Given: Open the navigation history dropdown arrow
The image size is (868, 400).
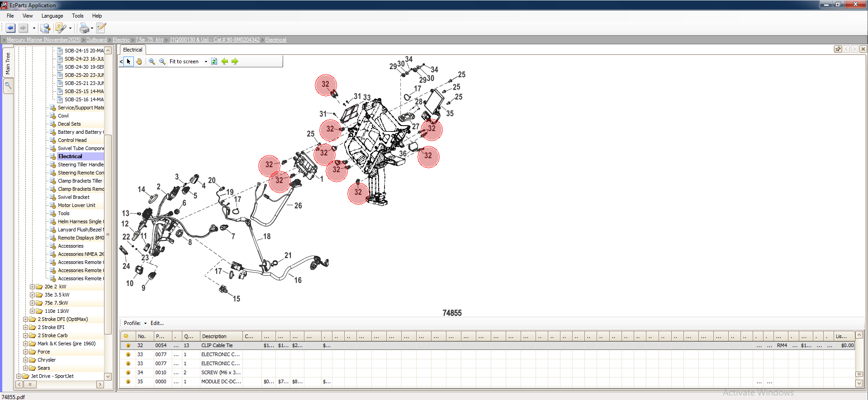Looking at the screenshot, I should [34, 28].
